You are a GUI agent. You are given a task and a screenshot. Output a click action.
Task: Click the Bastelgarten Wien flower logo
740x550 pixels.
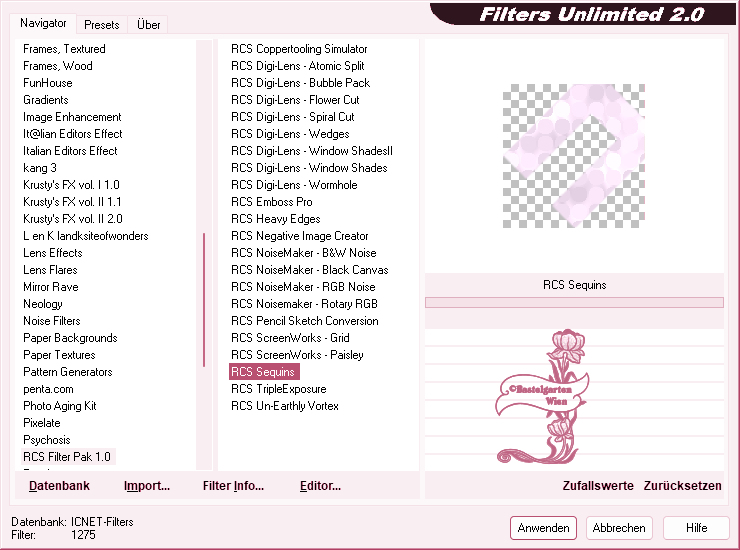[x=554, y=399]
